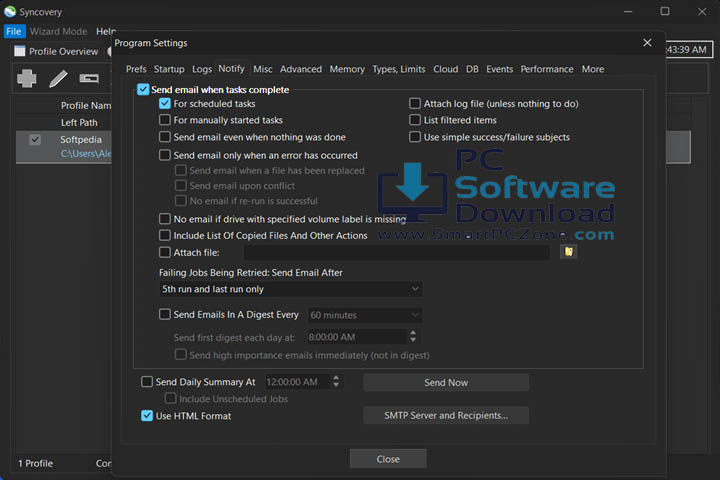Click the Send Now button
The image size is (720, 480).
[446, 382]
